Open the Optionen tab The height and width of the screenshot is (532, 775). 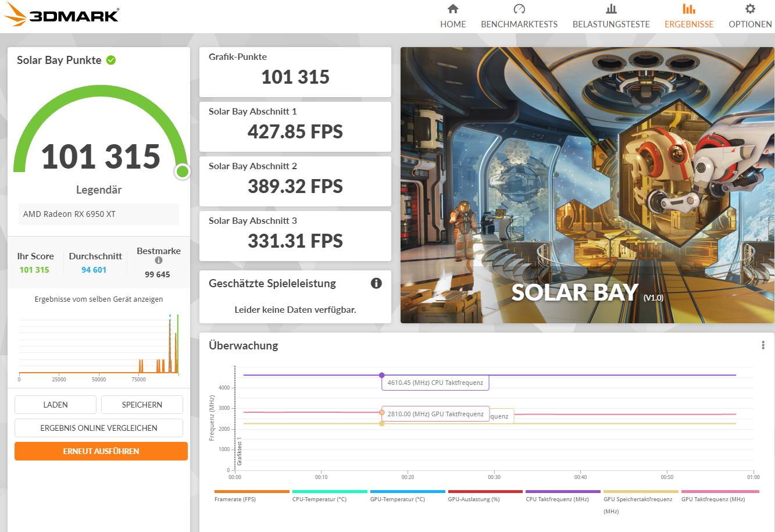[750, 16]
